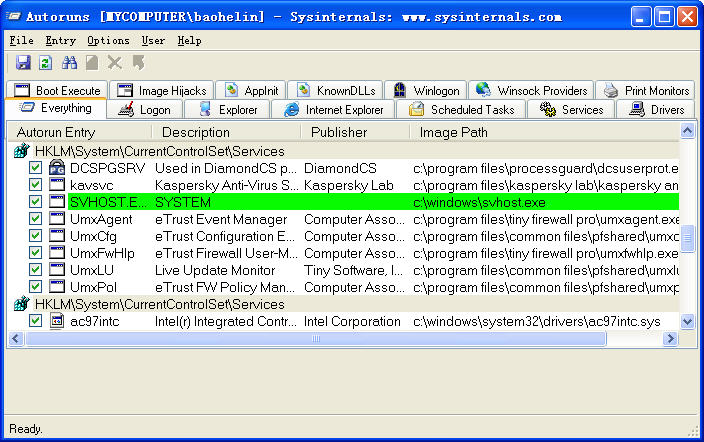Sort by Publisher column header
The image size is (704, 442).
tap(355, 133)
